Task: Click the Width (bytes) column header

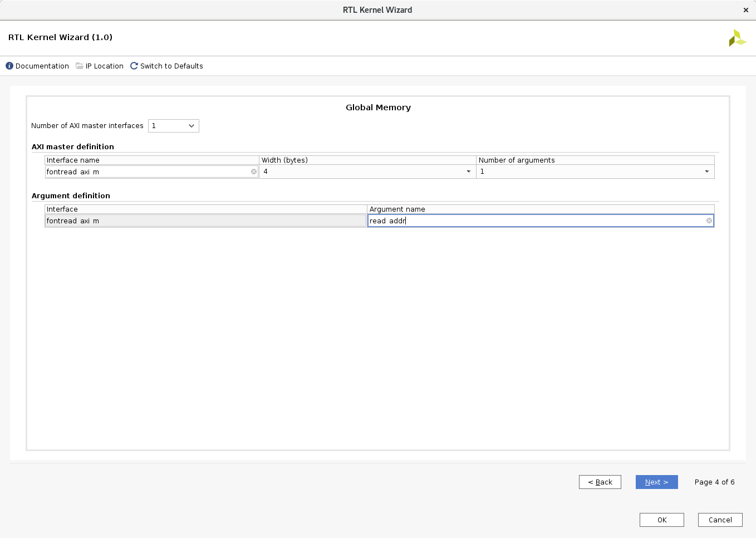Action: point(367,160)
